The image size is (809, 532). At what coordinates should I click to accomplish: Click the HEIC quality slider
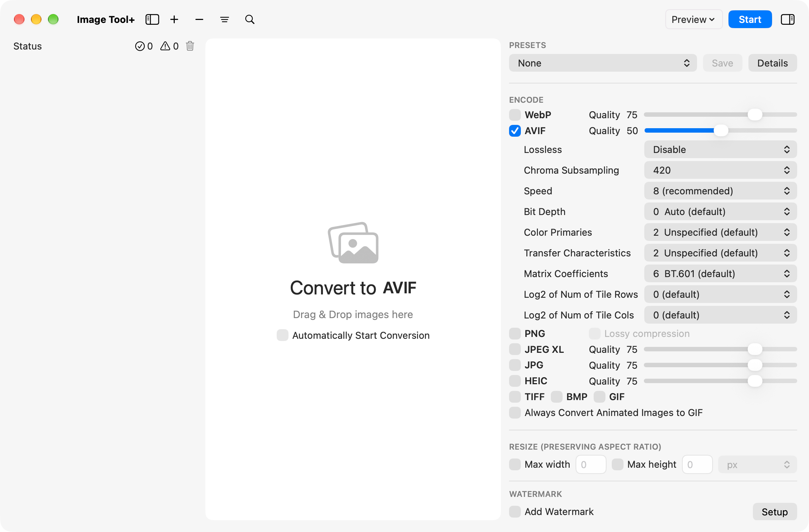[720, 381]
